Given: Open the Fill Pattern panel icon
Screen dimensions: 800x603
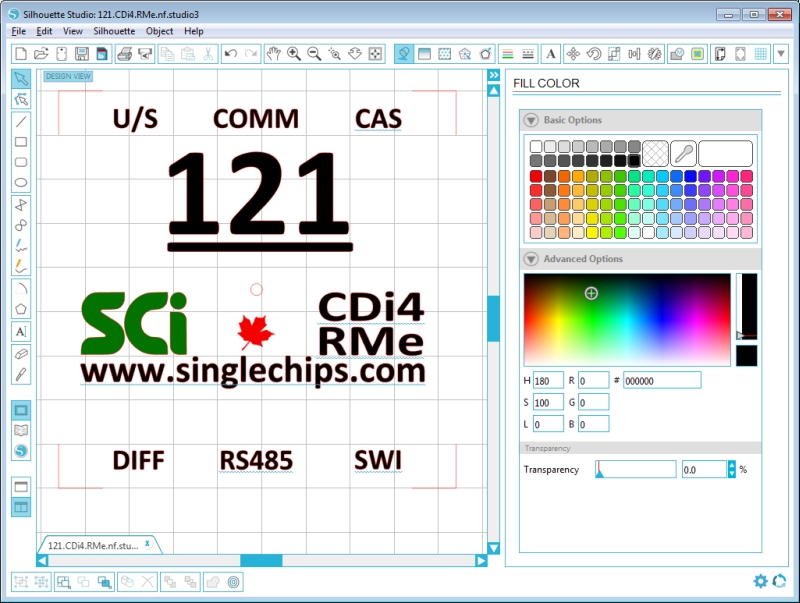Looking at the screenshot, I should click(x=444, y=54).
